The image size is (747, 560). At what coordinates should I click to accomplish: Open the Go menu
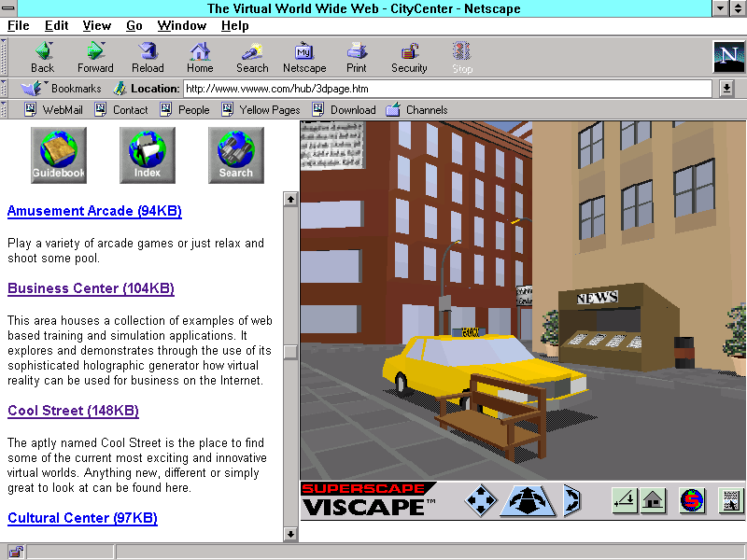(x=134, y=26)
